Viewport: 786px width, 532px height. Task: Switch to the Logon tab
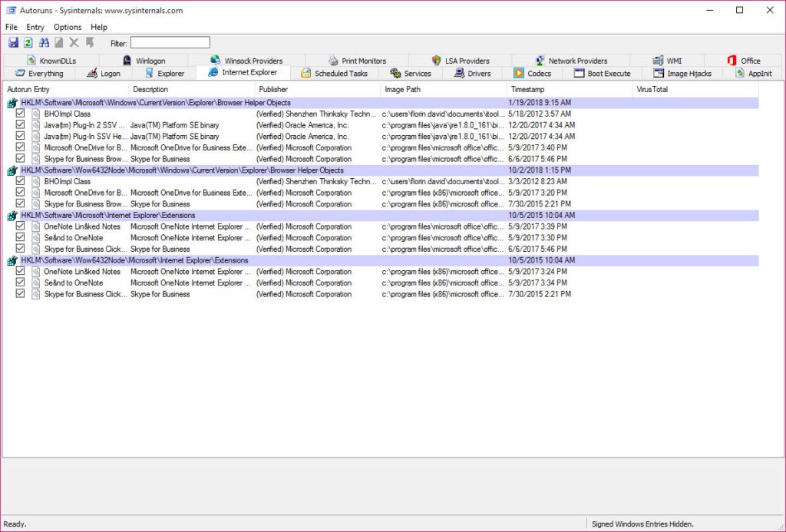coord(104,73)
